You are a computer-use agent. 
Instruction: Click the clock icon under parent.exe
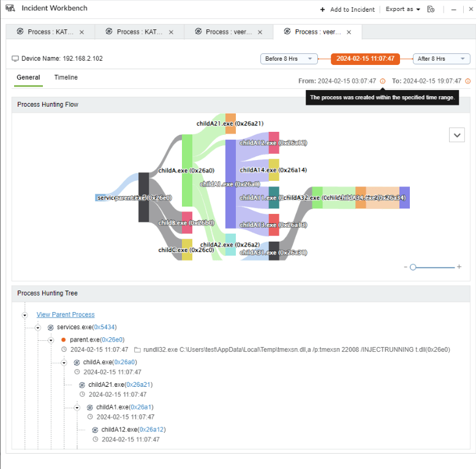(x=64, y=349)
